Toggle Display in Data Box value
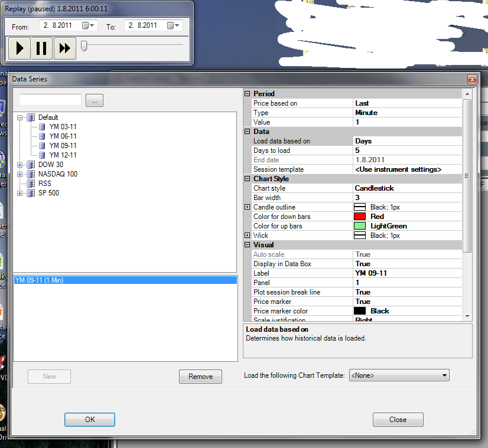This screenshot has height=448, width=488. (408, 264)
